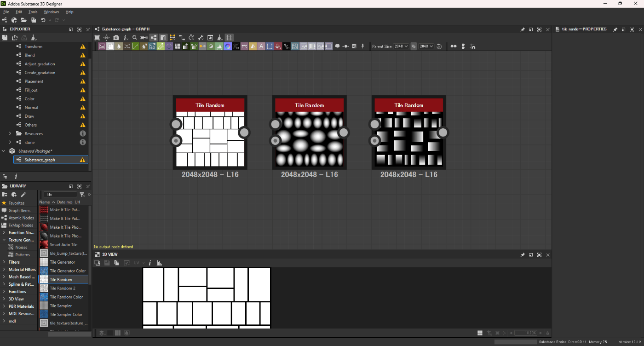Collapse the Unsaved Package tree
Viewport: 644px width, 346px height.
tap(4, 151)
